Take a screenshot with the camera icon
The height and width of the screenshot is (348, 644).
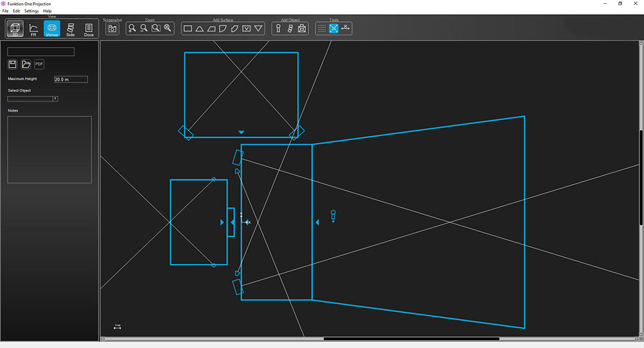(x=112, y=28)
